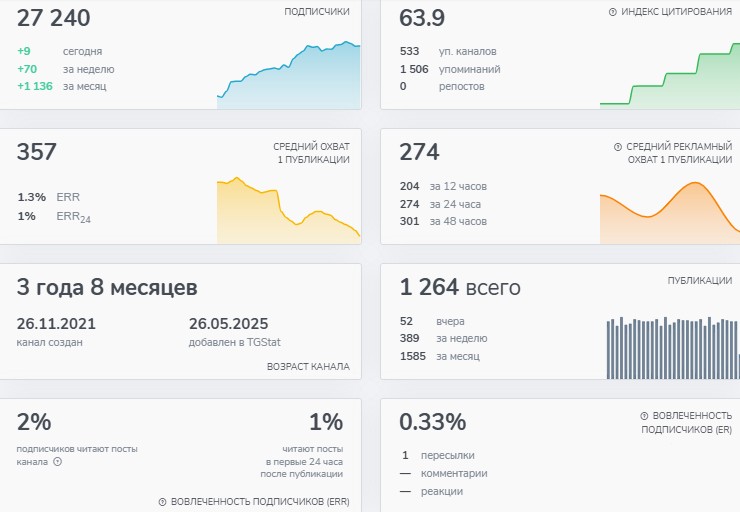Click the 1.3% ERR value
This screenshot has height=512, width=740.
coord(32,197)
